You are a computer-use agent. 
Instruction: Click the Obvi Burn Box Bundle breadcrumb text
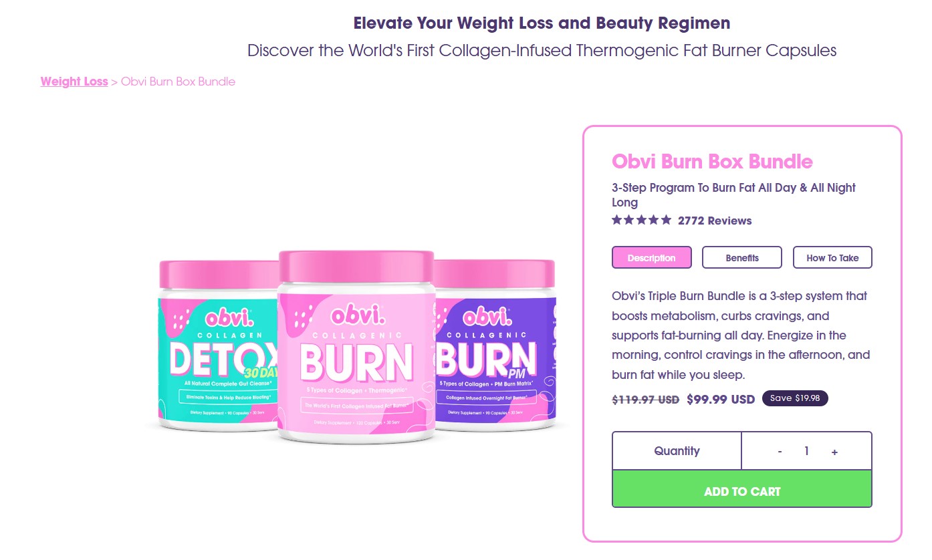pos(178,82)
